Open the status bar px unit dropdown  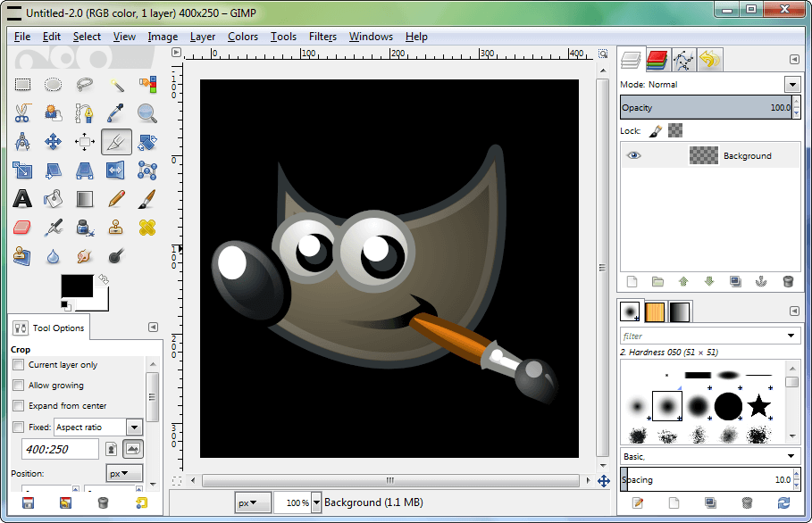[253, 502]
